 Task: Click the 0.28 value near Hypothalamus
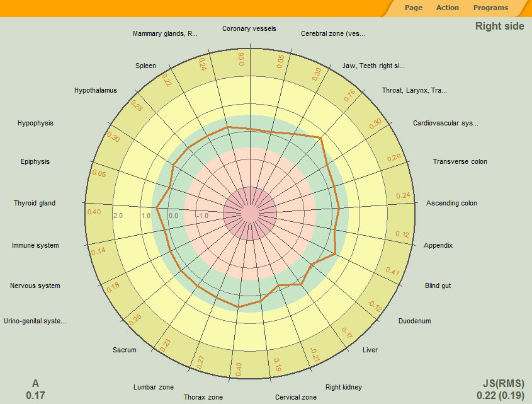click(x=137, y=106)
